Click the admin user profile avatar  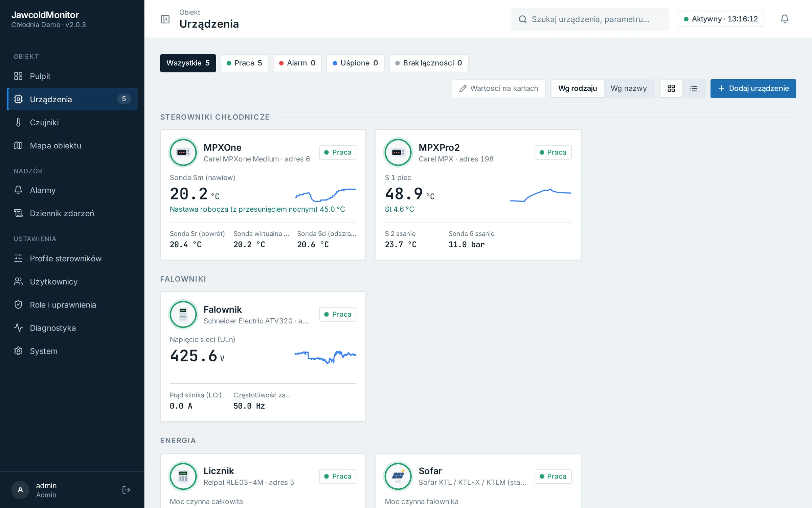(x=20, y=490)
